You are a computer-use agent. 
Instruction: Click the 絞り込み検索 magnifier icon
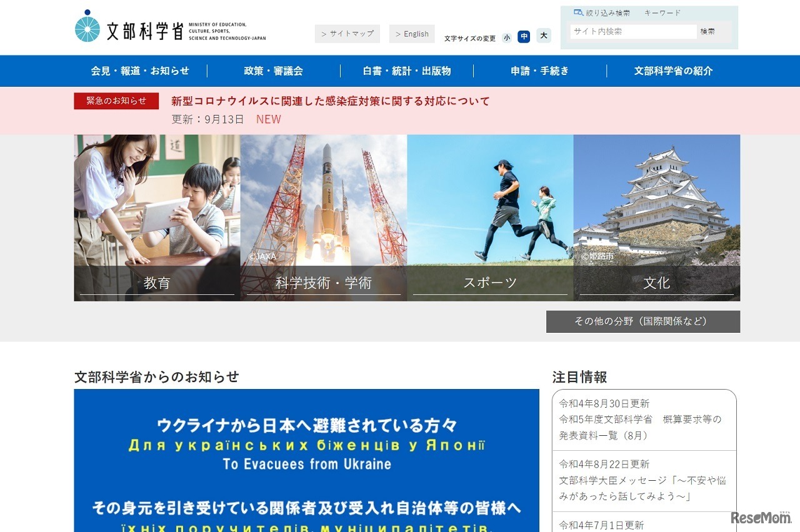tap(578, 12)
